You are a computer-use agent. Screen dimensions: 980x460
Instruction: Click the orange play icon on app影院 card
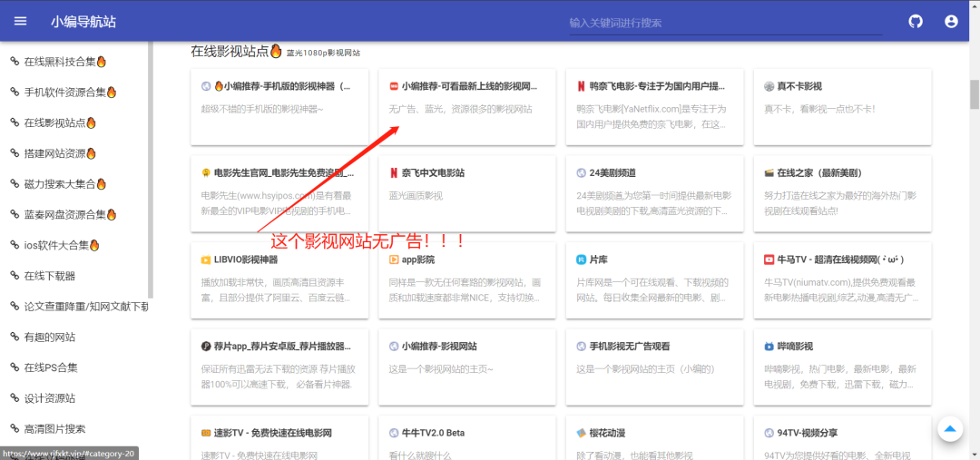tap(394, 259)
